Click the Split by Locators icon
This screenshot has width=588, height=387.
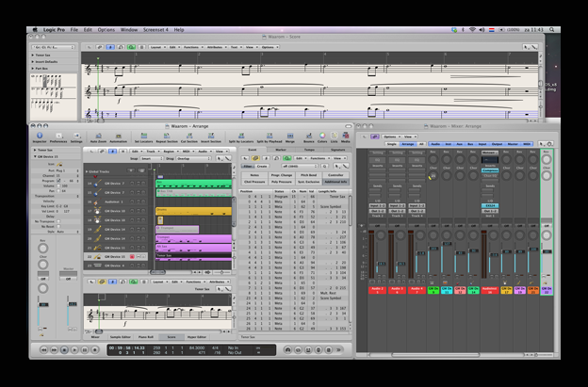click(x=241, y=136)
